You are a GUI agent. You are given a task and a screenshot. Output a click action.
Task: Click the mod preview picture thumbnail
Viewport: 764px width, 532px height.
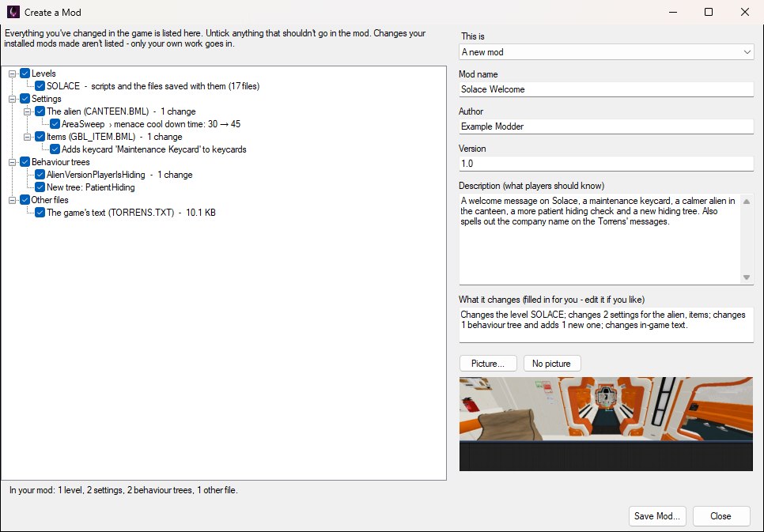606,424
